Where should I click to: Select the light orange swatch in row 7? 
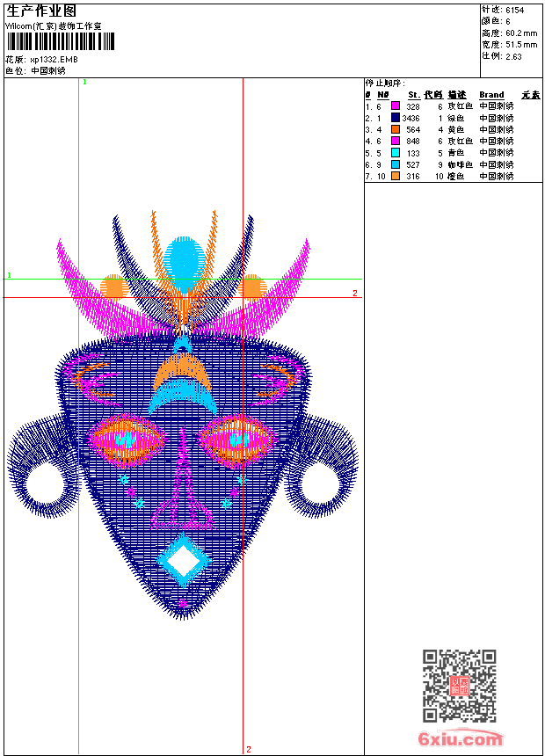point(396,177)
